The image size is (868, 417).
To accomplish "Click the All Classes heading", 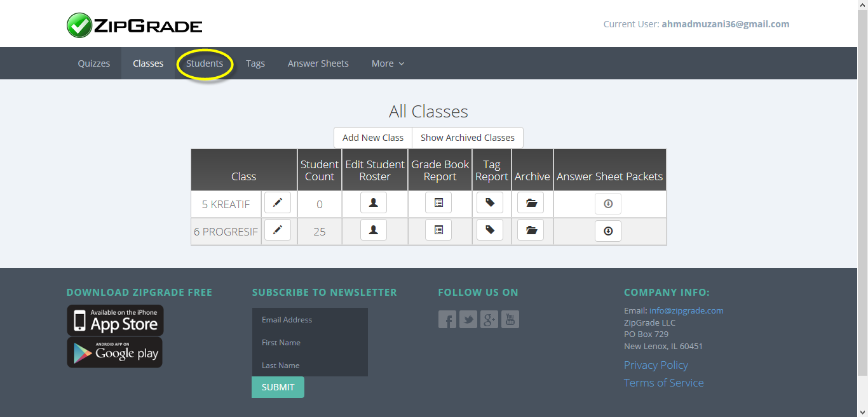I will 428,112.
